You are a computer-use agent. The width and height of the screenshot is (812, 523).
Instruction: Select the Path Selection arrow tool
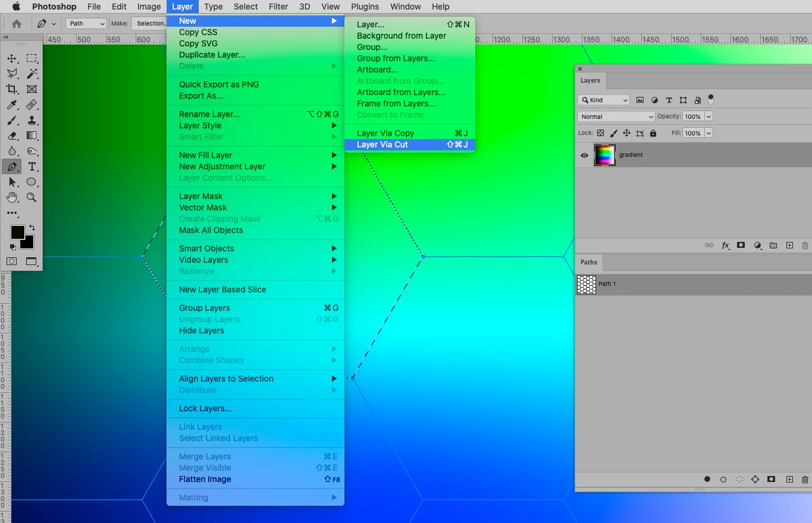click(12, 182)
